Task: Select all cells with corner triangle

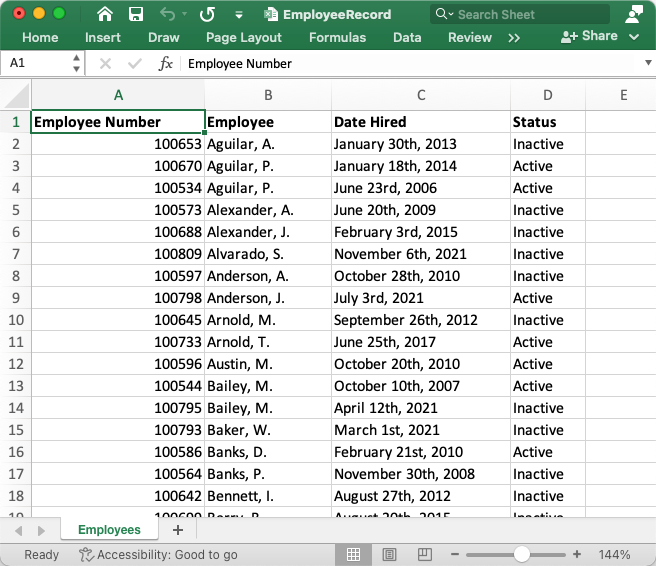Action: (16, 95)
